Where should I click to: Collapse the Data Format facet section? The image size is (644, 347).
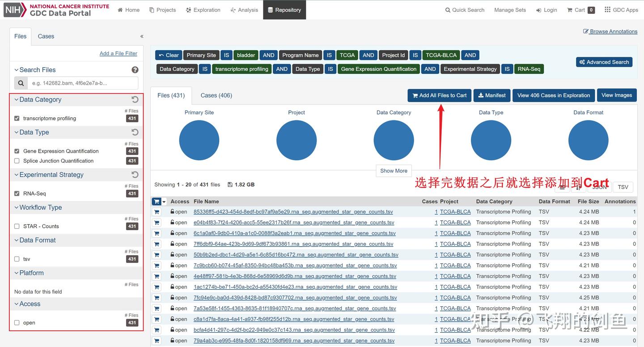pyautogui.click(x=35, y=240)
